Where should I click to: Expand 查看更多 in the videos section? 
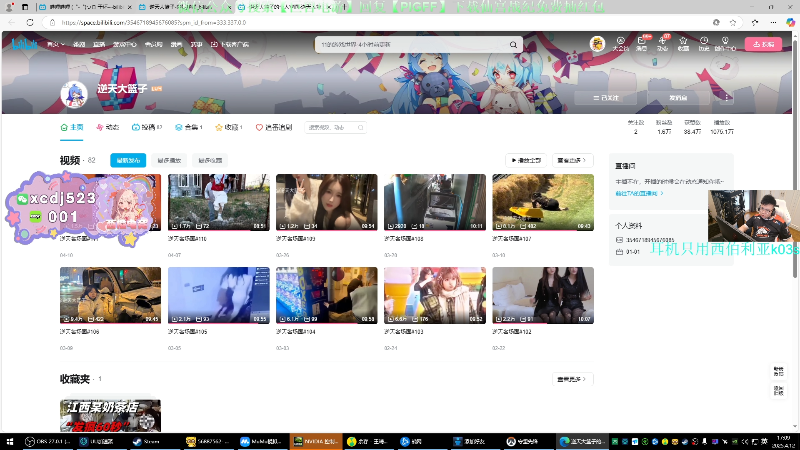pos(572,160)
